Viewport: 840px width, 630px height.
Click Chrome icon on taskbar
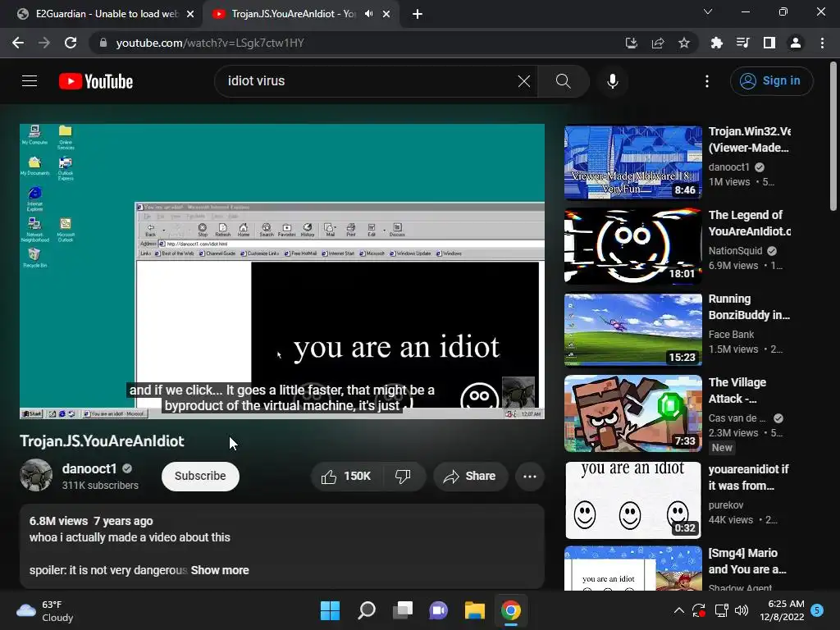click(x=510, y=610)
